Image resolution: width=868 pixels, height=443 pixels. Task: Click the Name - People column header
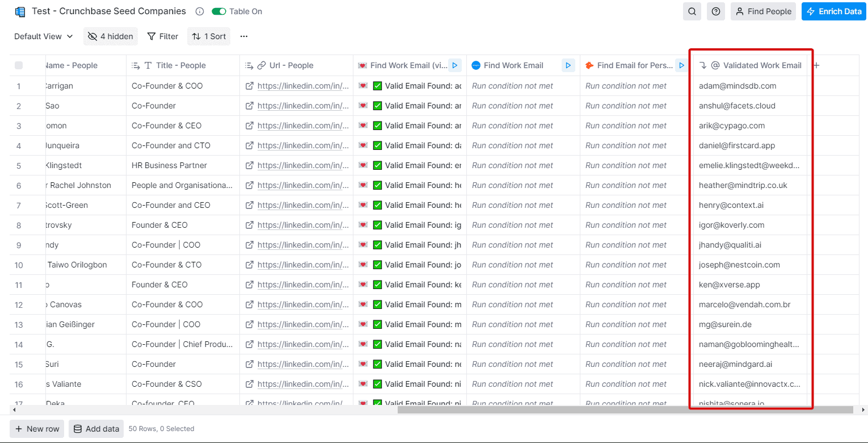85,65
